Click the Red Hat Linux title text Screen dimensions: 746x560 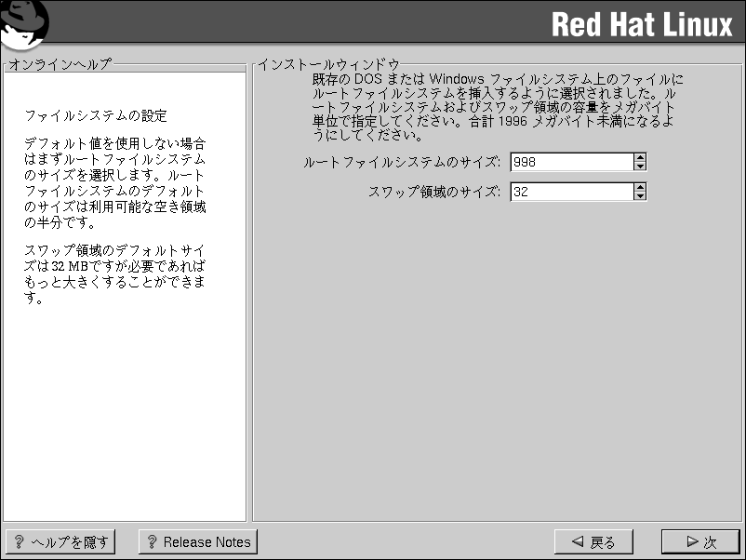pyautogui.click(x=642, y=25)
